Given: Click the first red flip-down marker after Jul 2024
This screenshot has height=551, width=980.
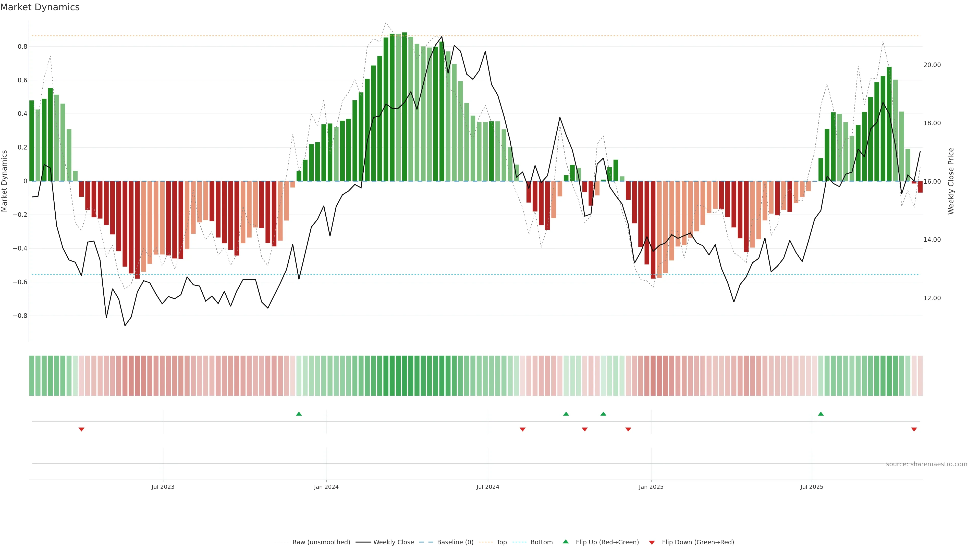Looking at the screenshot, I should point(522,429).
